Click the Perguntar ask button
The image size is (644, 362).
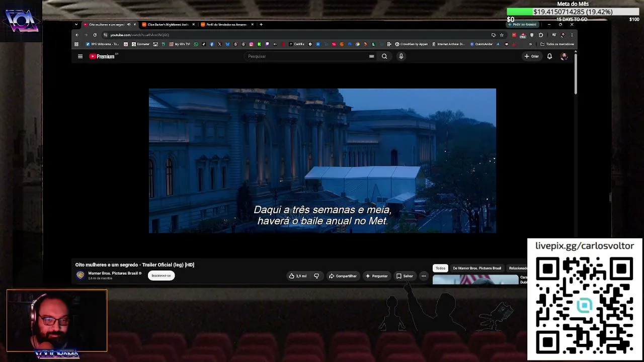(x=377, y=276)
